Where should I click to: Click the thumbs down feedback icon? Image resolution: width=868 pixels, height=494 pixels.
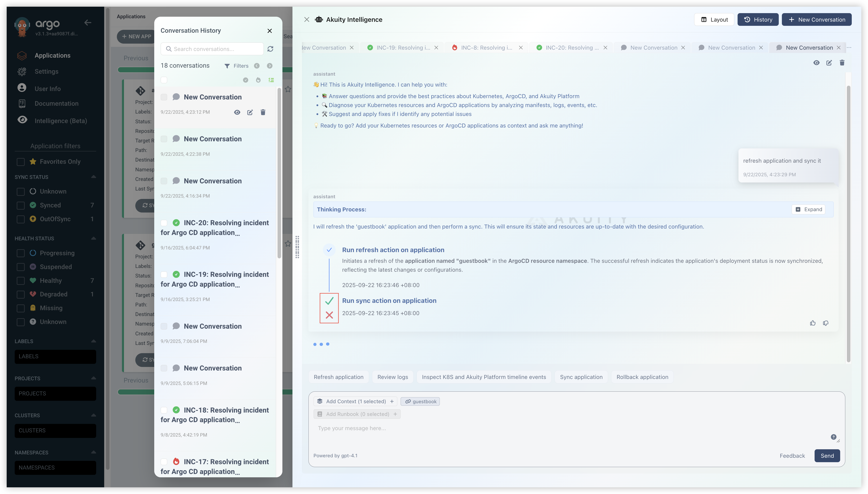click(825, 323)
